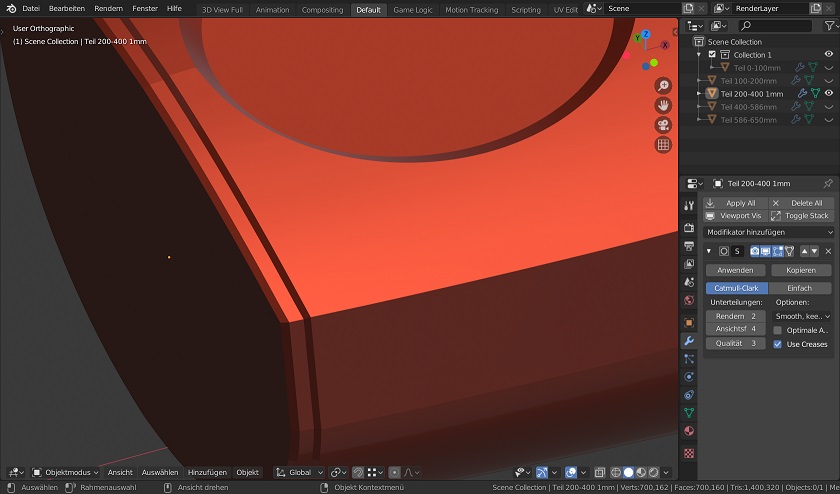Switch to the UV Edit workspace tab
Image resolution: width=840 pixels, height=494 pixels.
pyautogui.click(x=565, y=9)
